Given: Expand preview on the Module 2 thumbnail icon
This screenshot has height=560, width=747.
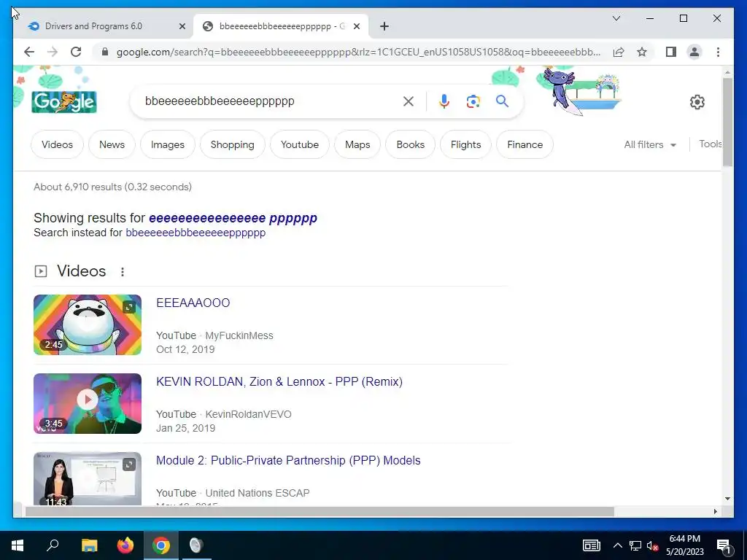Looking at the screenshot, I should (128, 464).
